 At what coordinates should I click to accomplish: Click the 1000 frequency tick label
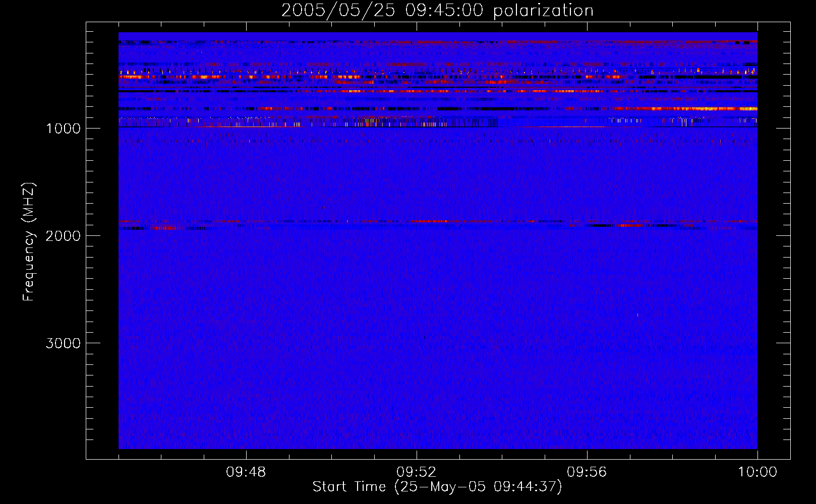coord(64,129)
